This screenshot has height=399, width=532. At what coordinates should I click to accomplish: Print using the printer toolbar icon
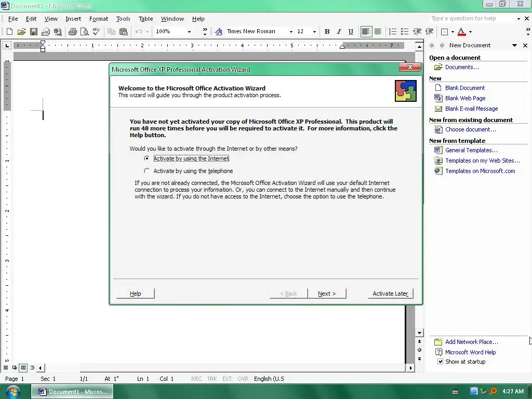point(72,32)
